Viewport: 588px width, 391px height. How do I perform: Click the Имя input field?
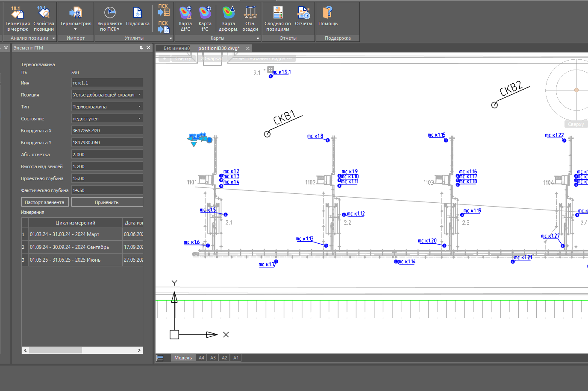click(107, 83)
